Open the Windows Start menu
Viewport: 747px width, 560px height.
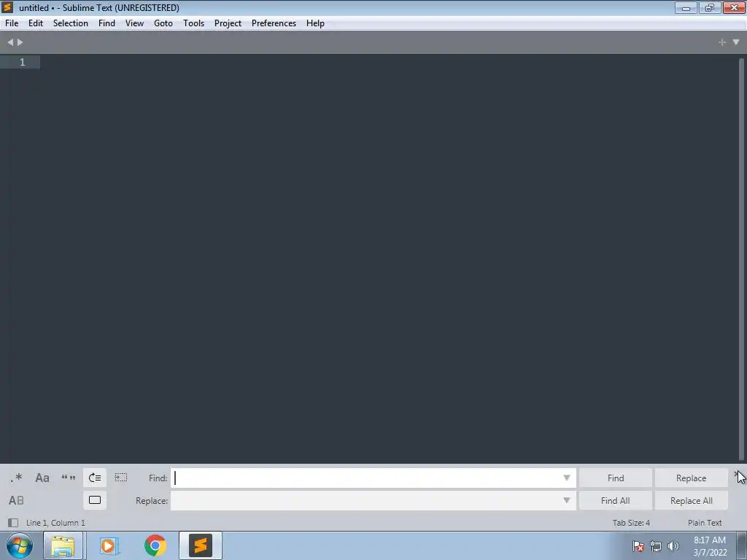20,545
